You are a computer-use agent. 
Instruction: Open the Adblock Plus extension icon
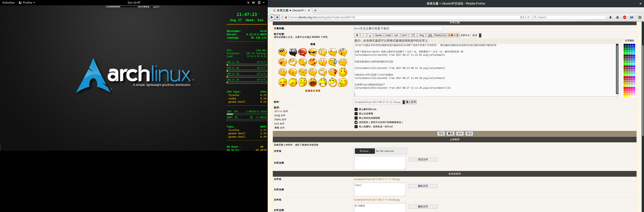[x=625, y=17]
